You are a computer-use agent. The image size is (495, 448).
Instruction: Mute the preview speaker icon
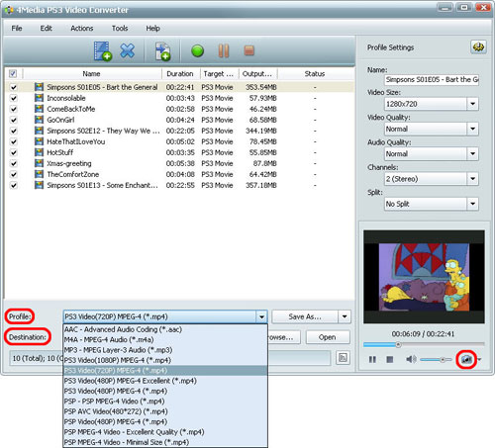[411, 359]
